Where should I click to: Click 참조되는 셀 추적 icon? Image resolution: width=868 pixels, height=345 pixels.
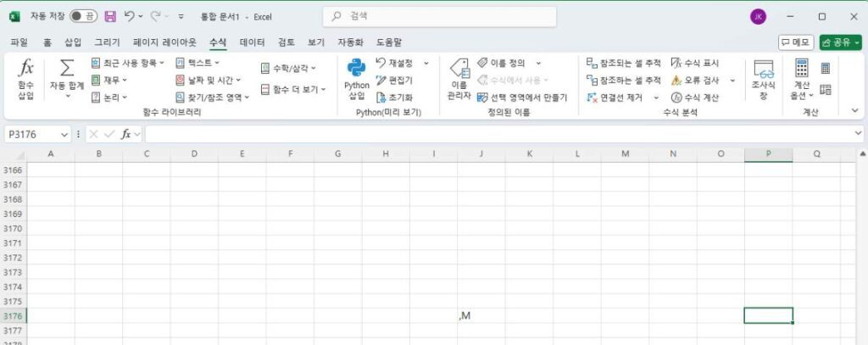click(592, 63)
